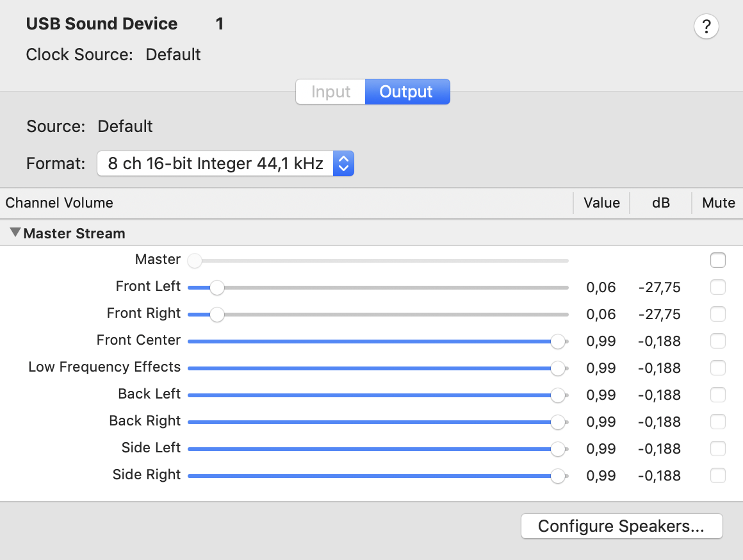Screen dimensions: 743x560
Task: Select the Output tab
Action: (x=407, y=92)
